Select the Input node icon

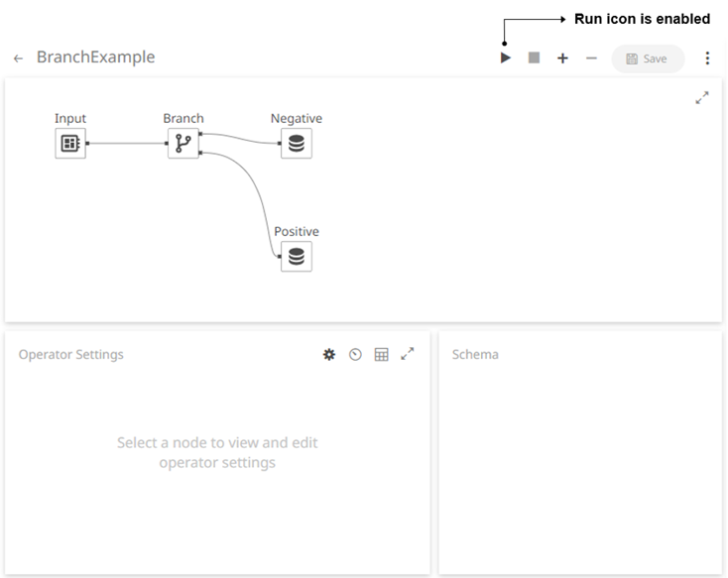coord(69,143)
